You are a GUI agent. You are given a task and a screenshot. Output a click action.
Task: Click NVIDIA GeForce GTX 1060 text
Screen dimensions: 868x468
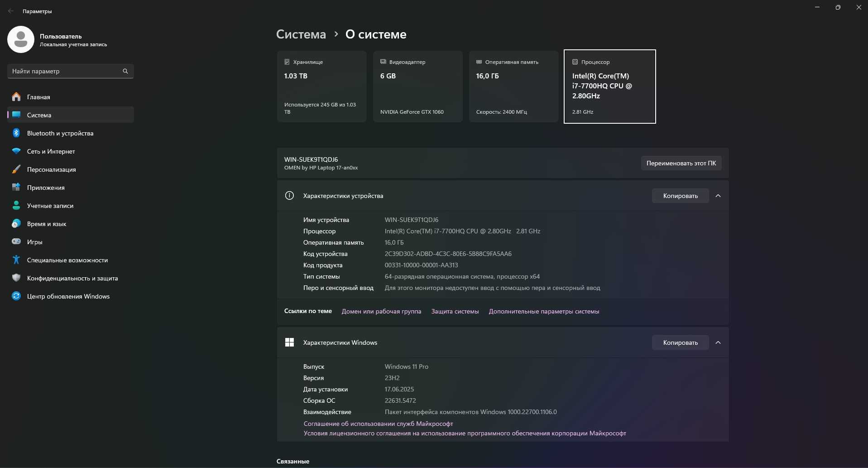click(412, 112)
